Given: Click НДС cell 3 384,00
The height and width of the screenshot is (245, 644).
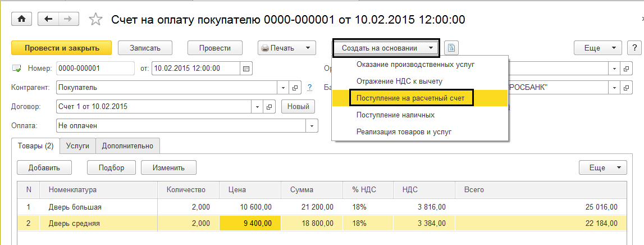Looking at the screenshot, I should pyautogui.click(x=424, y=224).
